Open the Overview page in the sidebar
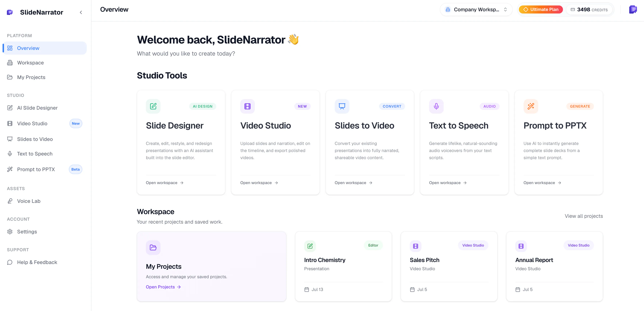Image resolution: width=644 pixels, height=311 pixels. (45, 48)
